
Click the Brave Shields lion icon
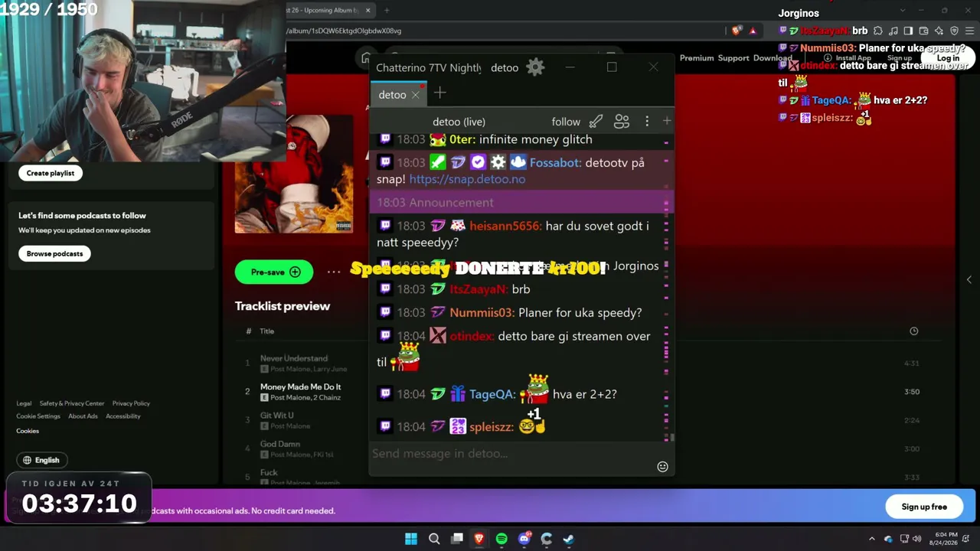click(x=737, y=31)
